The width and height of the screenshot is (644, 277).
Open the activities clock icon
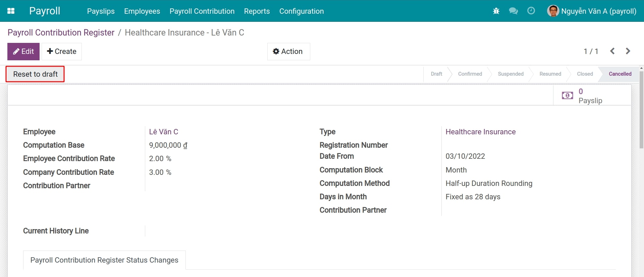point(531,11)
